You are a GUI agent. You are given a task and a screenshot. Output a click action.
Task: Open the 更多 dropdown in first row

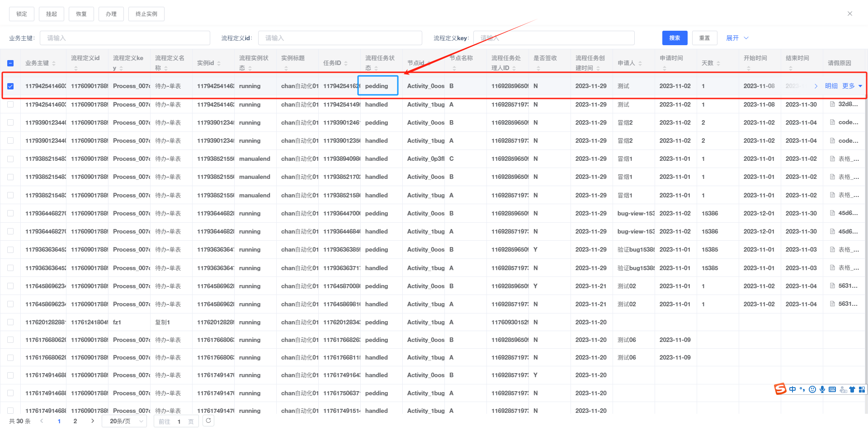pyautogui.click(x=852, y=86)
